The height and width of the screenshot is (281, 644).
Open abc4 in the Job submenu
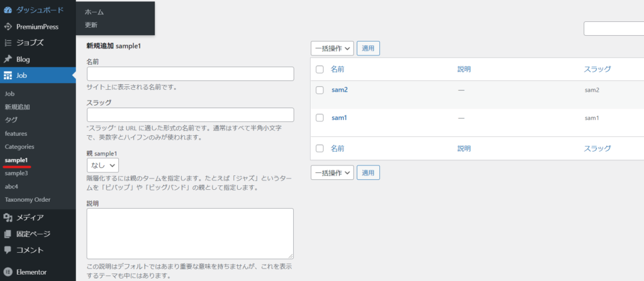[x=11, y=187]
